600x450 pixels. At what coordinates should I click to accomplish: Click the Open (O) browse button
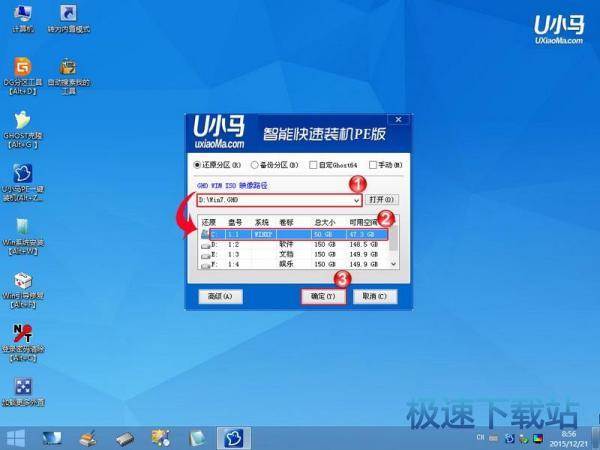tap(382, 200)
